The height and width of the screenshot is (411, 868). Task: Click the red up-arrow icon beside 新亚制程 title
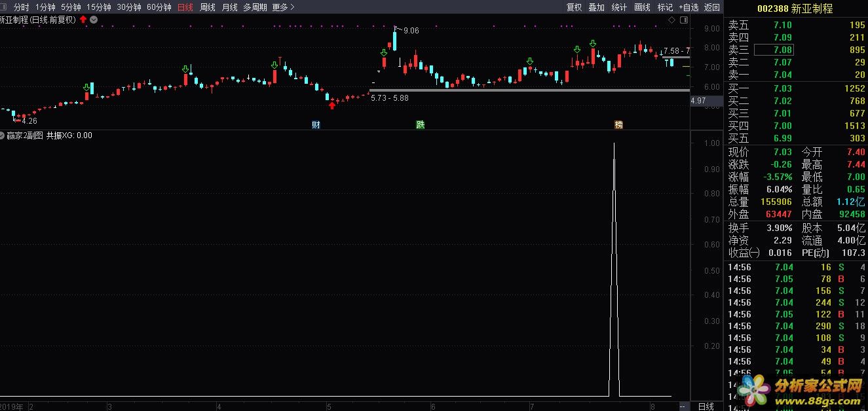[83, 20]
